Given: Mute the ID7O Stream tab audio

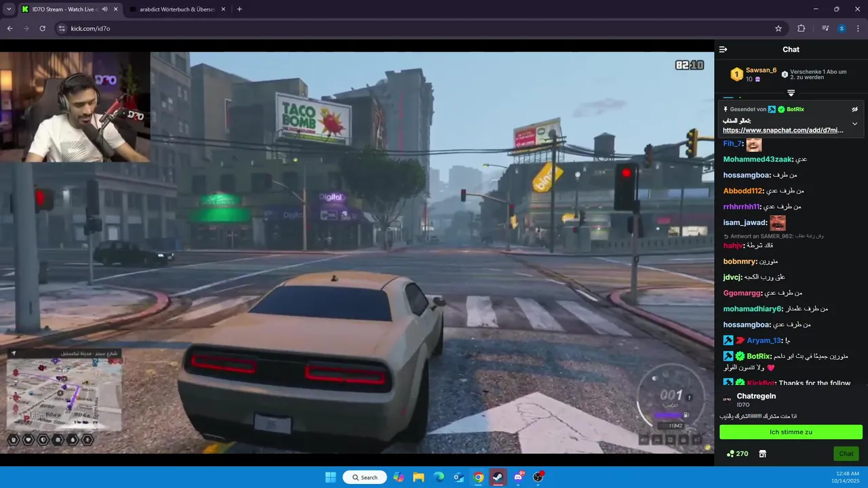Looking at the screenshot, I should (x=104, y=9).
